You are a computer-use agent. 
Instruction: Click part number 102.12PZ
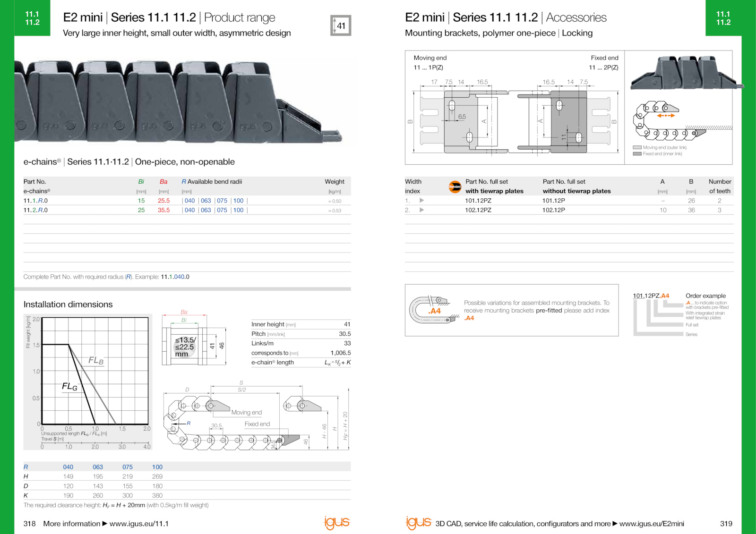pyautogui.click(x=478, y=210)
